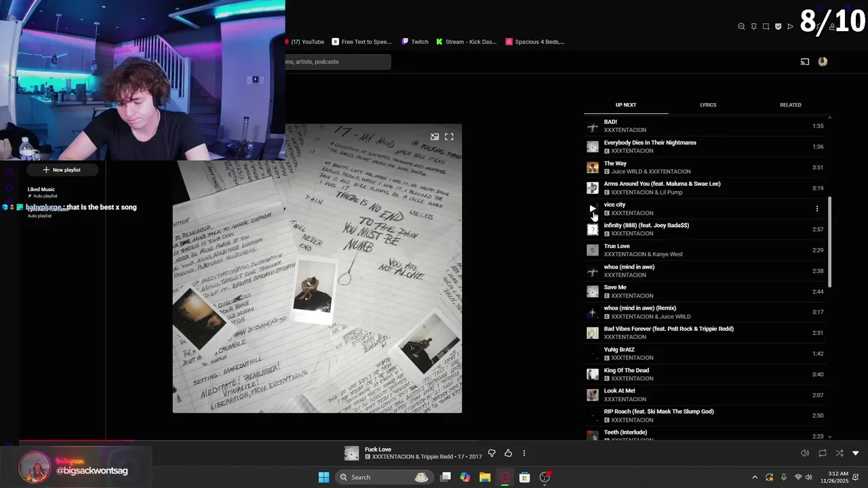This screenshot has width=868, height=488.
Task: Open more options dots beside Fuck Love
Action: pos(524,453)
